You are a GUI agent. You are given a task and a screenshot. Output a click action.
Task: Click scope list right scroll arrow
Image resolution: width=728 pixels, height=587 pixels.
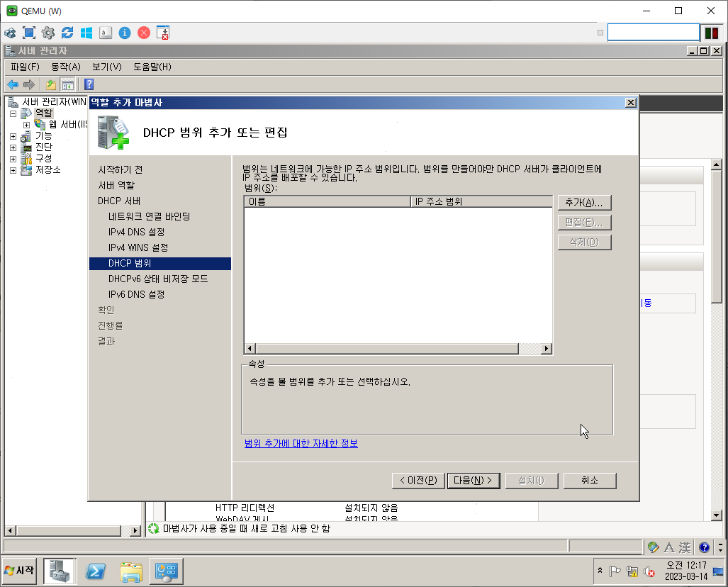(x=547, y=348)
